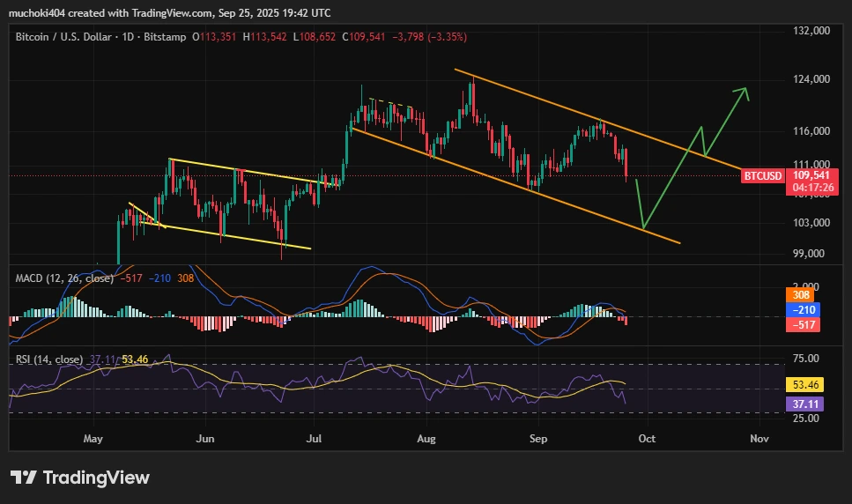This screenshot has width=852, height=504.
Task: Click the 75.00 RSI scale label
Action: 807,359
